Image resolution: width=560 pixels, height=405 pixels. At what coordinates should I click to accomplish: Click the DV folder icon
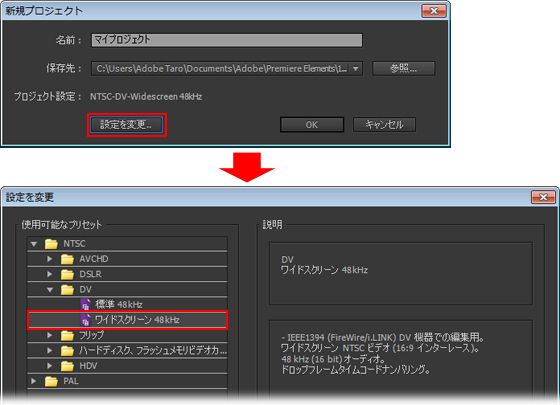(x=67, y=290)
